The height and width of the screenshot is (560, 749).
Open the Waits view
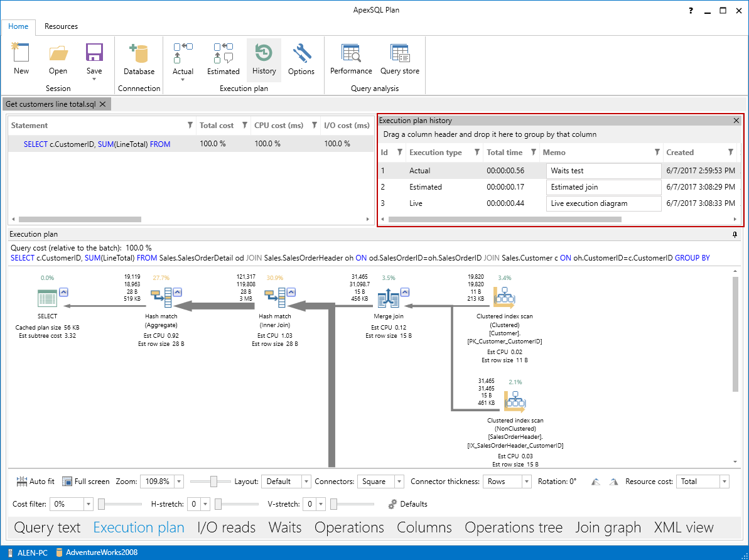(285, 527)
